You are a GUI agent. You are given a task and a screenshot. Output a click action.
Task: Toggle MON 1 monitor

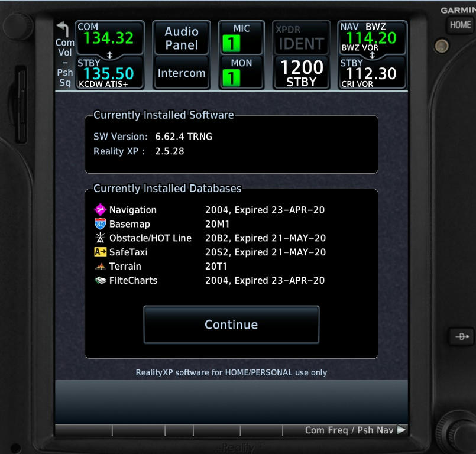tap(241, 73)
